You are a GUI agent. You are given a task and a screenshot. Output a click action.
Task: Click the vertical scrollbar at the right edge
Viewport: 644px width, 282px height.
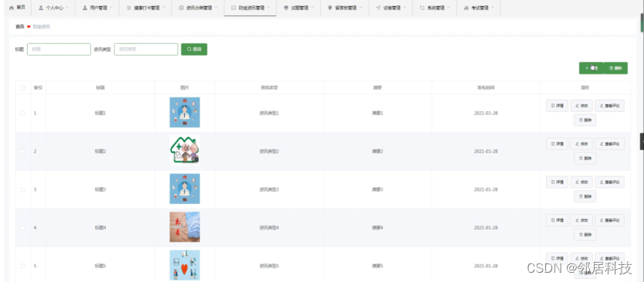642,22
